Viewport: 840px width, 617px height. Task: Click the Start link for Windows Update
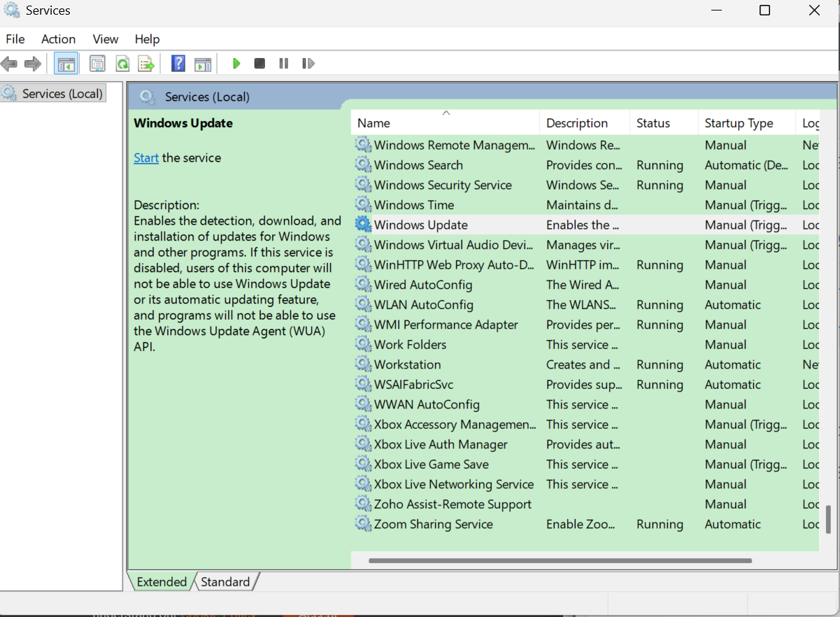145,157
